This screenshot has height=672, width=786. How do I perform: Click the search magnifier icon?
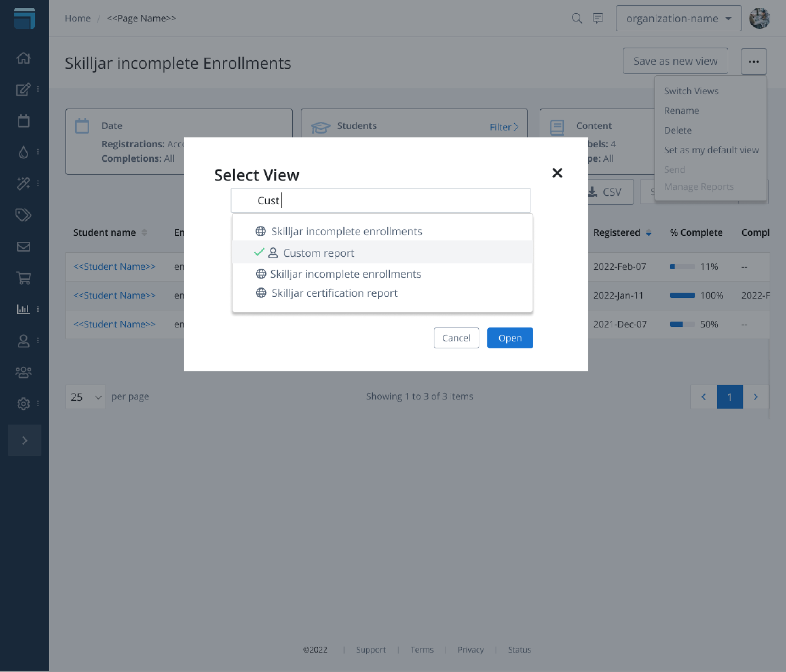577,18
